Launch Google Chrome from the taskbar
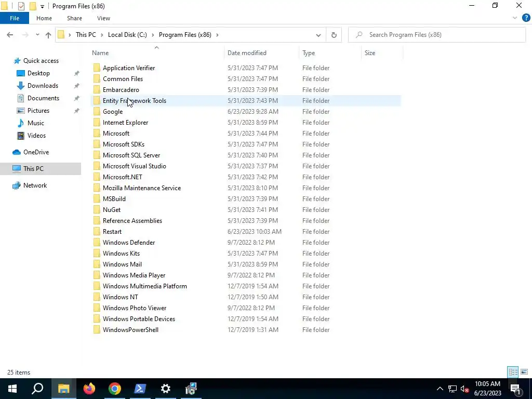532x399 pixels. (115, 389)
